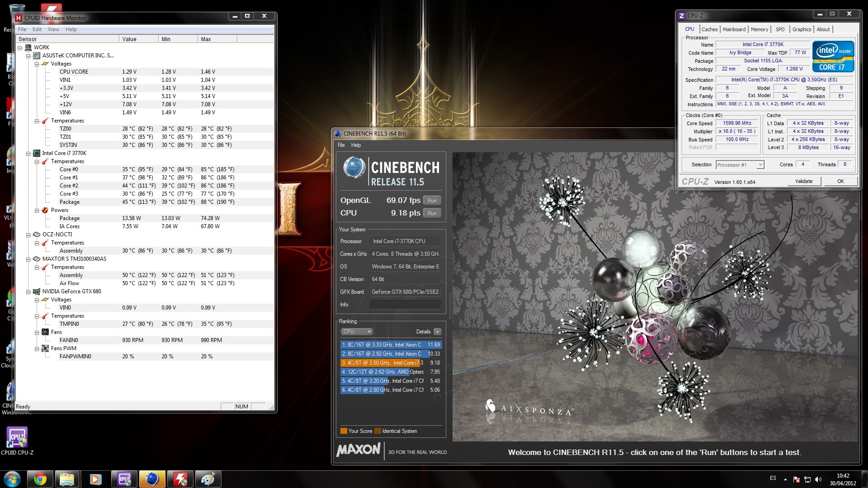Click the Cinebench taskbar icon

pyautogui.click(x=152, y=479)
